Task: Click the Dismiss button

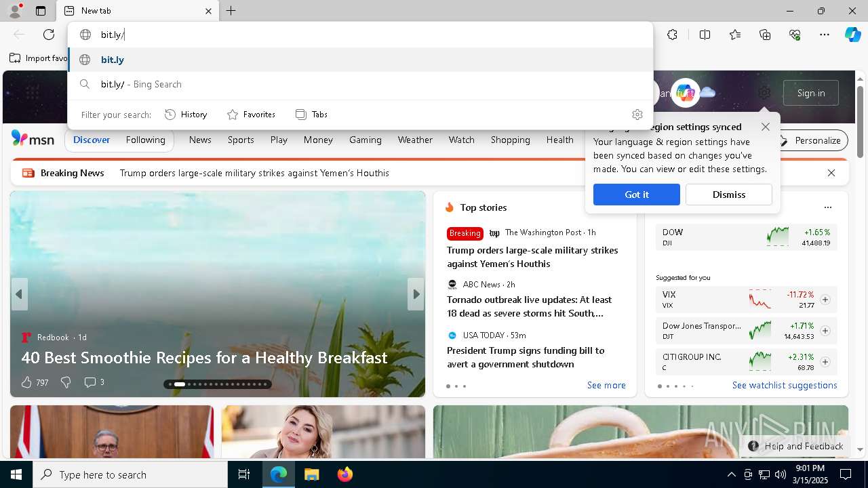Action: pyautogui.click(x=729, y=195)
